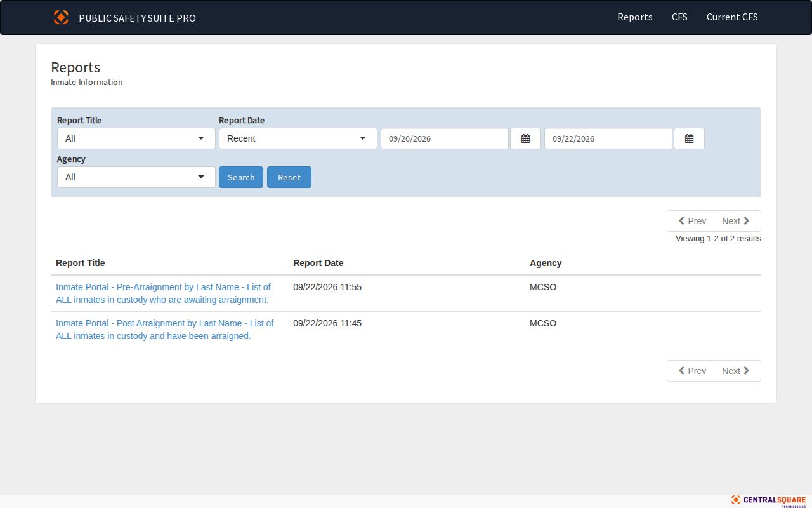Click the top Prev chevron button
The width and height of the screenshot is (812, 508).
(690, 221)
